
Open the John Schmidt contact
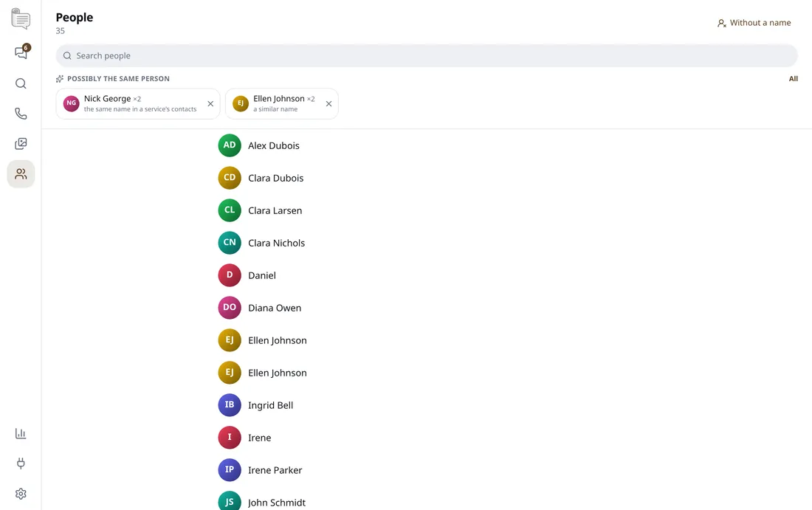pos(277,503)
